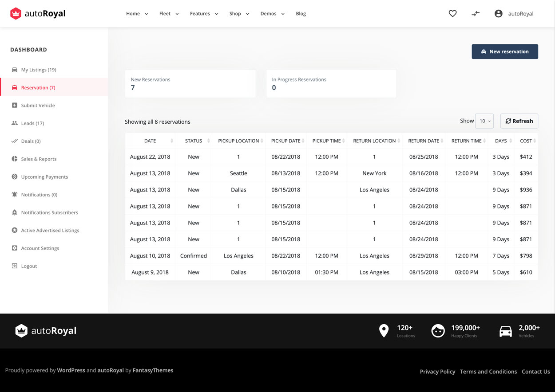Open the Privacy Policy link
The image size is (555, 392).
point(437,372)
